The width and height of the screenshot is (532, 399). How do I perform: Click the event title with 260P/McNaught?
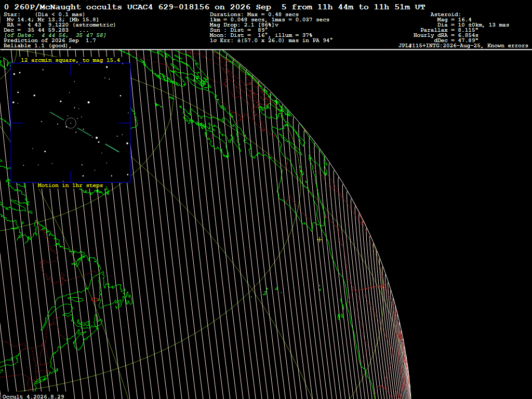pos(215,7)
